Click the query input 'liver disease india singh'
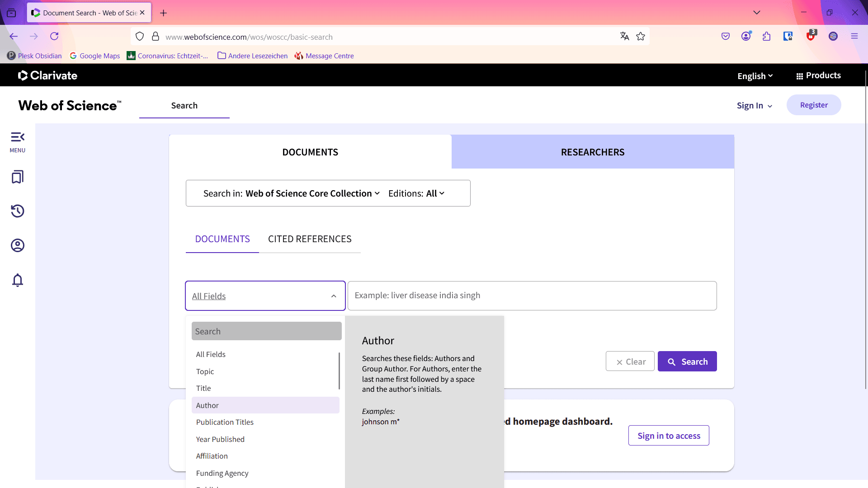 pos(532,296)
